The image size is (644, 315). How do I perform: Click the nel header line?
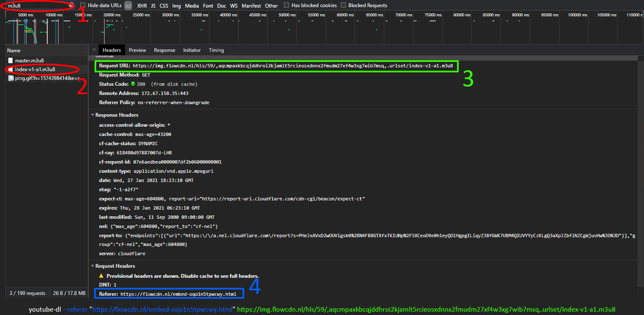[x=158, y=226]
